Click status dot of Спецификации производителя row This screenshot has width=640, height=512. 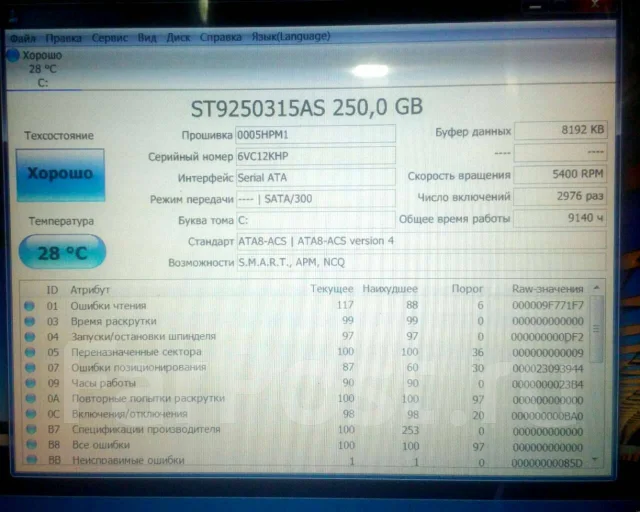click(31, 429)
